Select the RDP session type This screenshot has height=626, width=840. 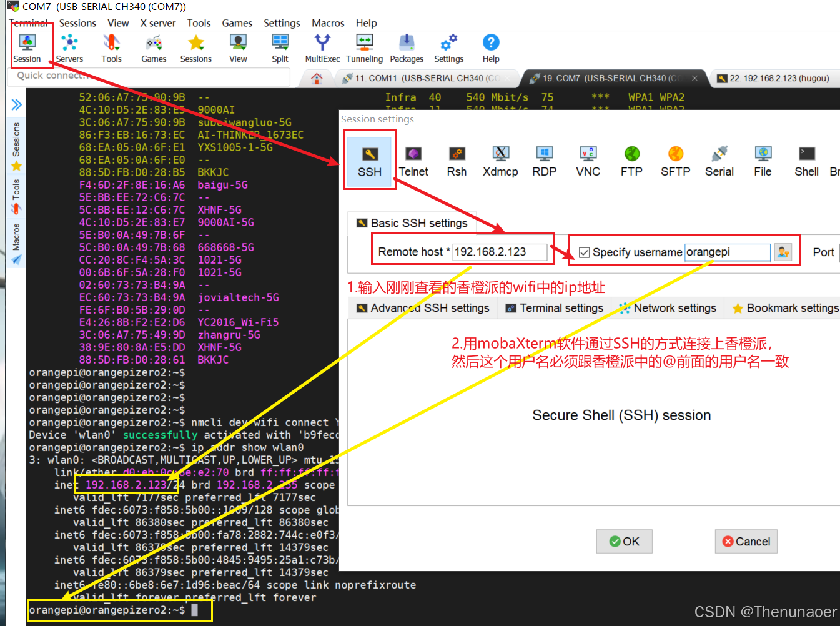pyautogui.click(x=545, y=161)
